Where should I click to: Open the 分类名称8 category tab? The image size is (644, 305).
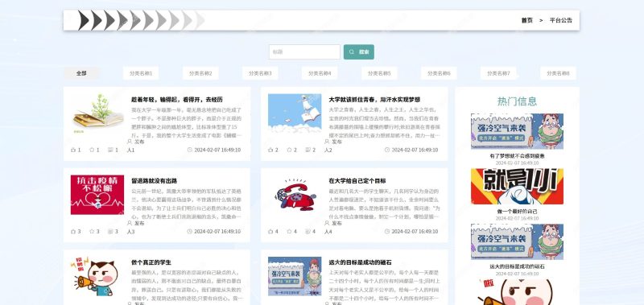[x=558, y=73]
